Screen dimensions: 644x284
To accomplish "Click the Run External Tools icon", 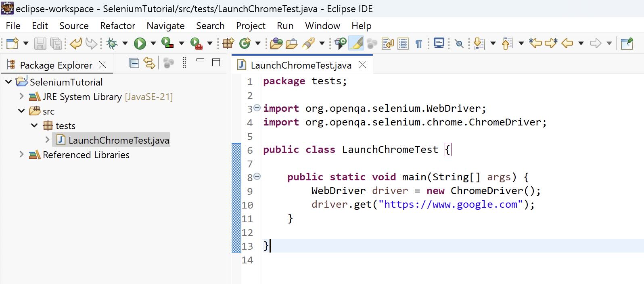I will [x=196, y=43].
